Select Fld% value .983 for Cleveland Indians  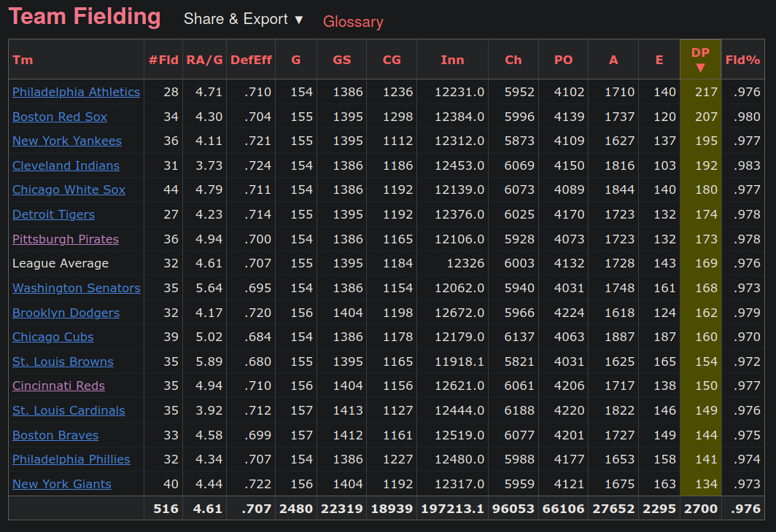pos(748,165)
